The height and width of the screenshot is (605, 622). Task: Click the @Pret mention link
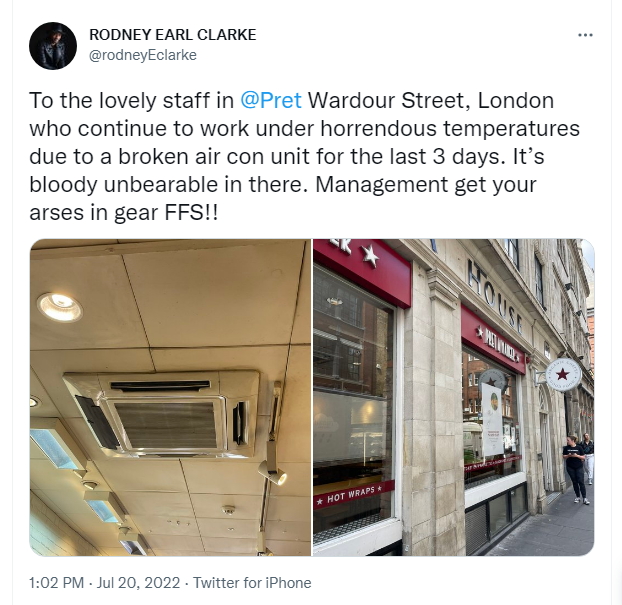point(271,100)
